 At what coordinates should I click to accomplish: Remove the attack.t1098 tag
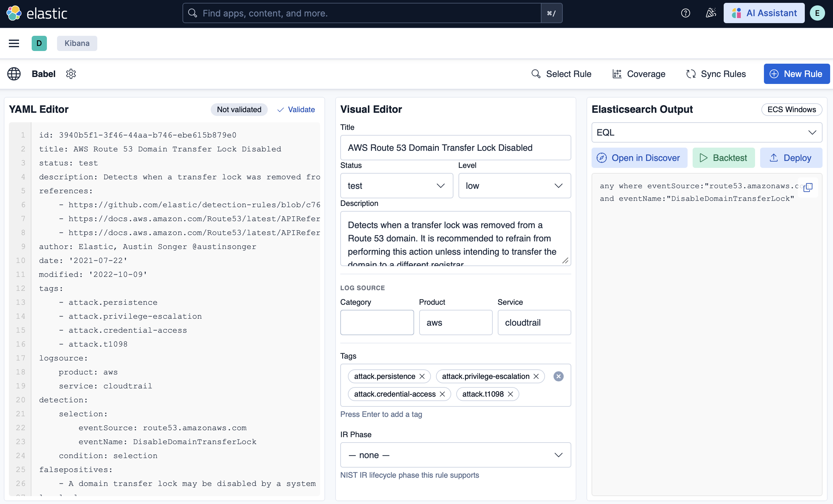[510, 394]
